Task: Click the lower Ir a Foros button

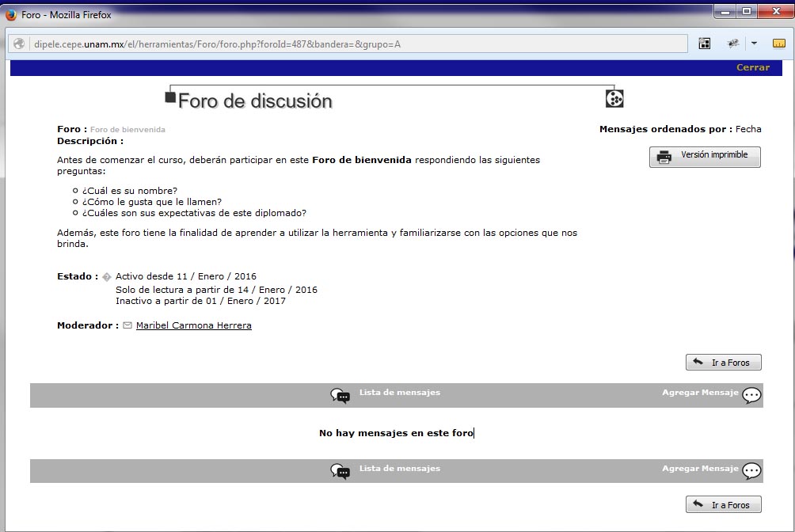Action: click(x=723, y=504)
